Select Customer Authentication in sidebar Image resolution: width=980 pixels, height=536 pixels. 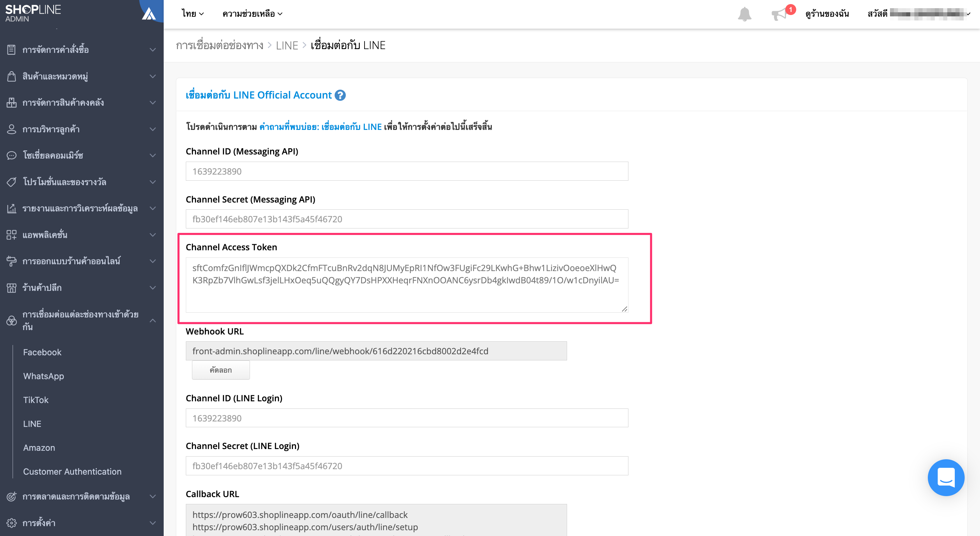pyautogui.click(x=72, y=471)
